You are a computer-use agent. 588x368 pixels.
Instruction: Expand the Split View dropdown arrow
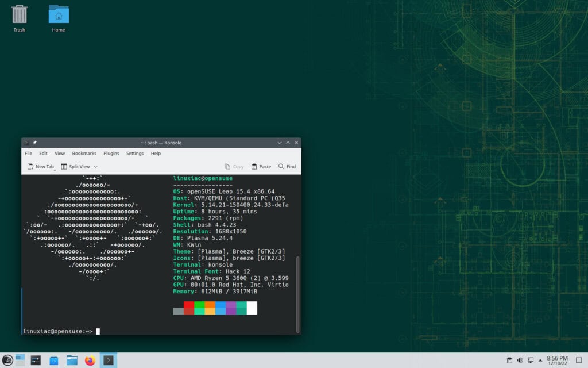pos(95,166)
